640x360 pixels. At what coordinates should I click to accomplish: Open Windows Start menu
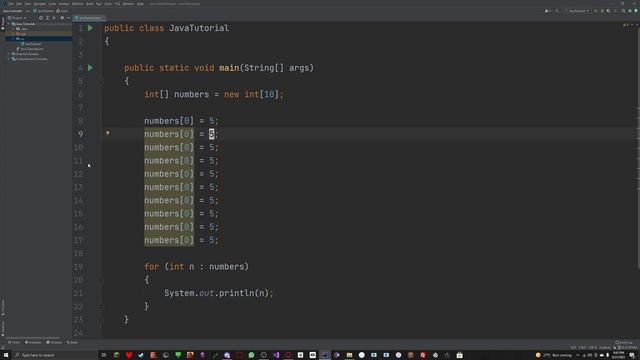tap(6, 355)
